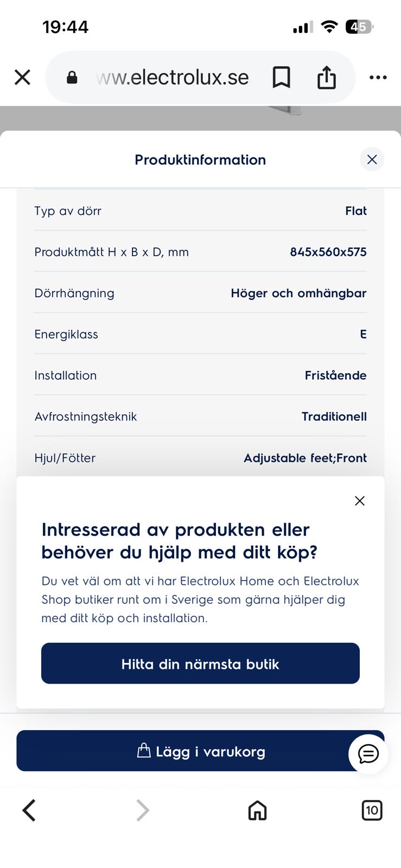Tap Hitta din närmsta butik button
The height and width of the screenshot is (868, 401).
200,663
